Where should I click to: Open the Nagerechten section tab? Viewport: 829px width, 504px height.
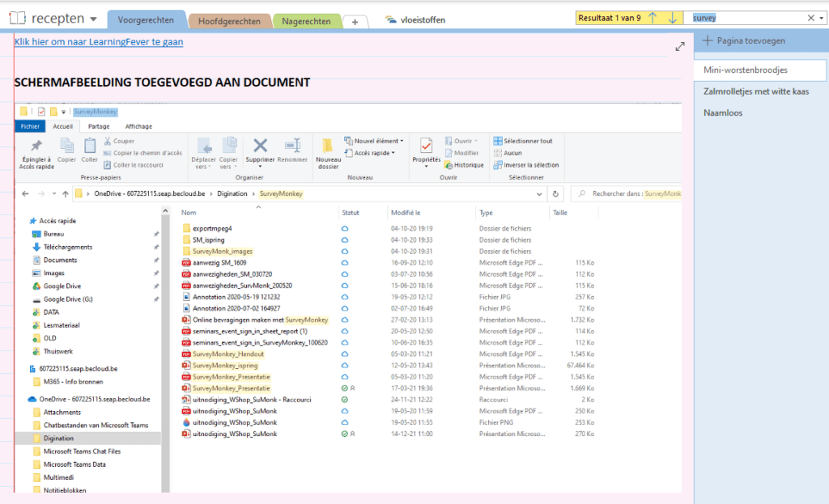(306, 21)
